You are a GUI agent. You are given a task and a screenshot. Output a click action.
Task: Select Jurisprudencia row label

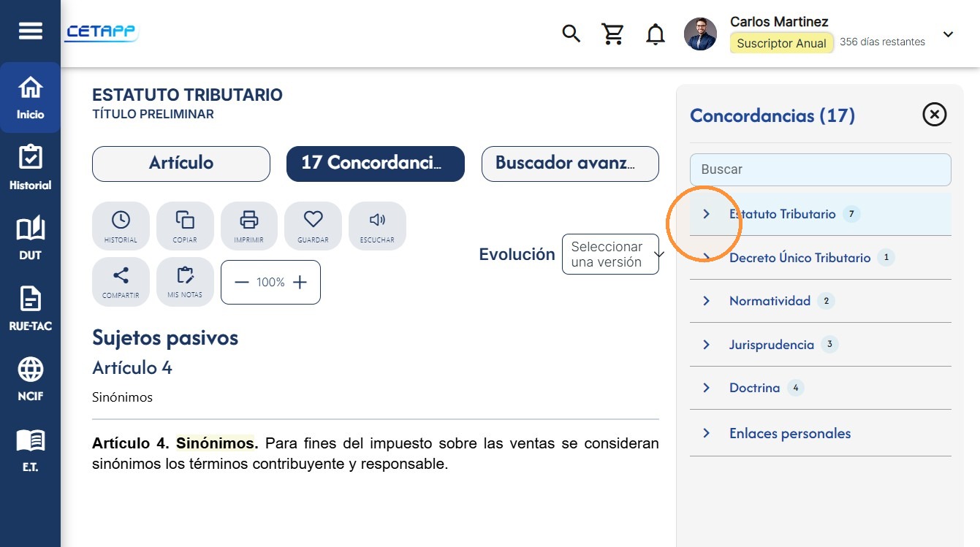click(x=771, y=345)
